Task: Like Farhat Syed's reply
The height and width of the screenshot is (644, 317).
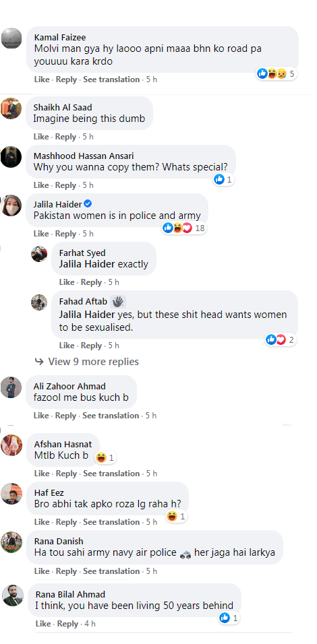Action: coord(67,282)
